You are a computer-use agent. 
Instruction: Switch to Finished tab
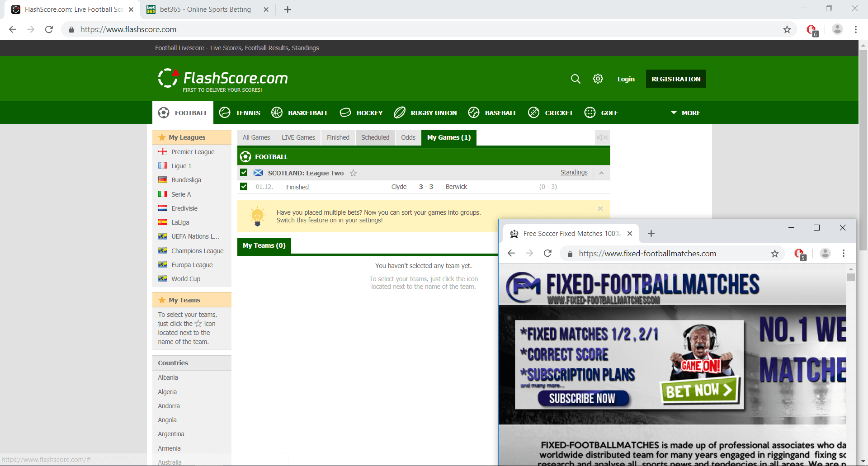tap(338, 137)
